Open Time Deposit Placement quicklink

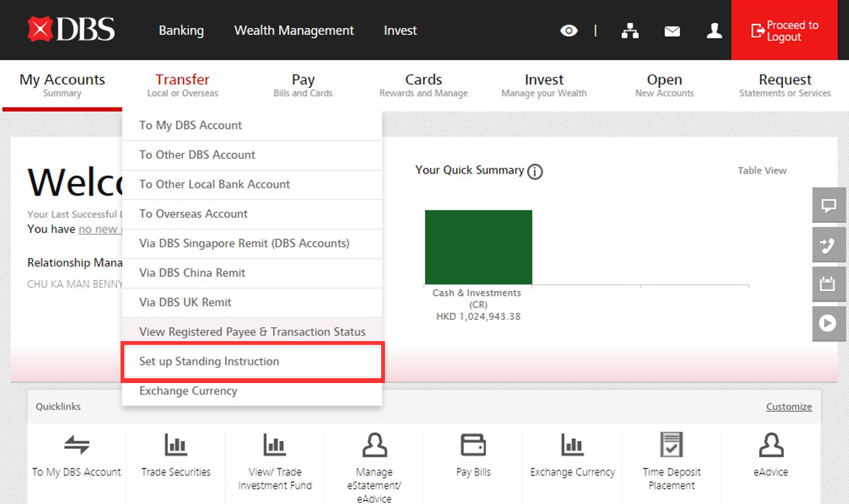(x=671, y=445)
